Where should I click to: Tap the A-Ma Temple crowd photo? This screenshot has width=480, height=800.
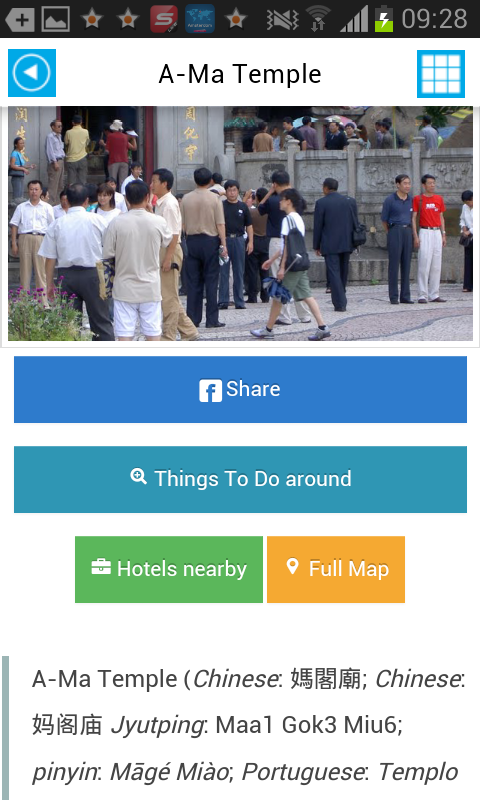240,223
